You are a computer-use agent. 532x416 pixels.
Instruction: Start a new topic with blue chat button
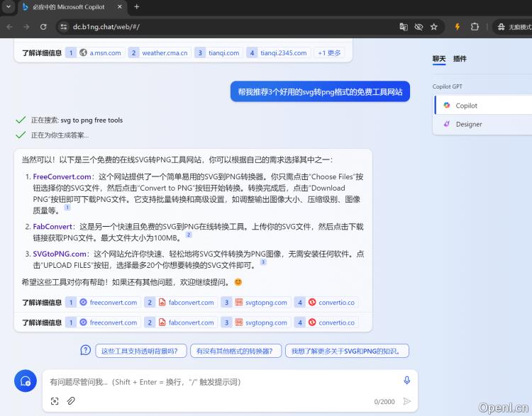pyautogui.click(x=26, y=381)
